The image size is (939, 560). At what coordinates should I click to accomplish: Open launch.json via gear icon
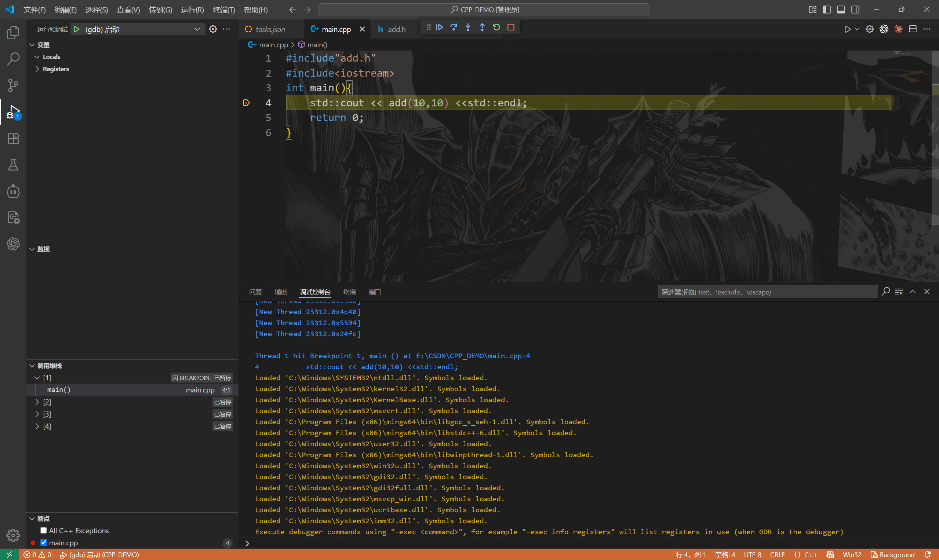tap(213, 29)
